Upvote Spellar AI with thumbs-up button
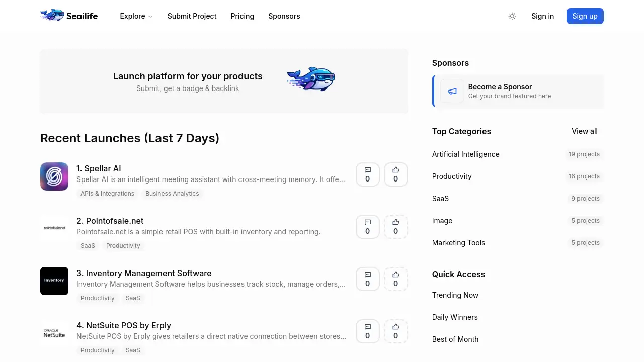The image size is (644, 362). pyautogui.click(x=396, y=174)
